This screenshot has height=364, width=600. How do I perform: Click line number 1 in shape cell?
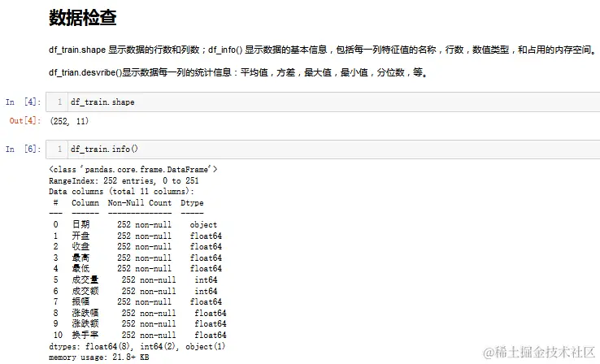coord(59,102)
